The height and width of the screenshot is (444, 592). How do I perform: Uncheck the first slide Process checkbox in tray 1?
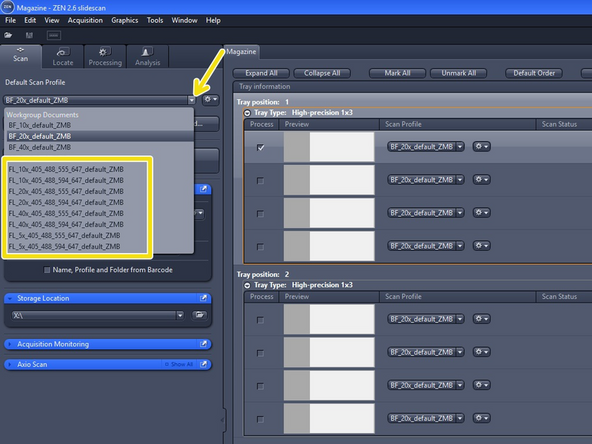(261, 147)
